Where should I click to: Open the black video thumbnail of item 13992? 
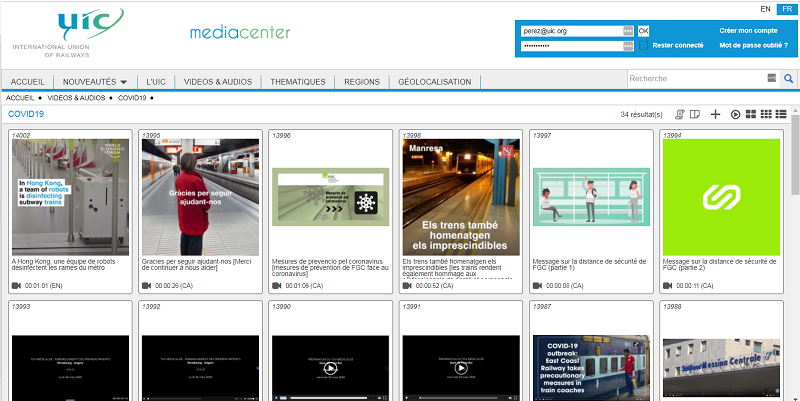(201, 368)
